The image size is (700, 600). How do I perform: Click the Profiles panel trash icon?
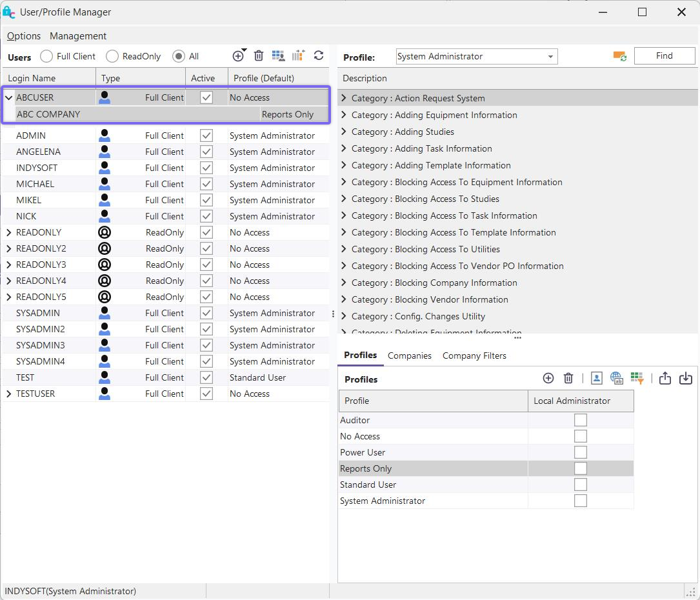(568, 379)
